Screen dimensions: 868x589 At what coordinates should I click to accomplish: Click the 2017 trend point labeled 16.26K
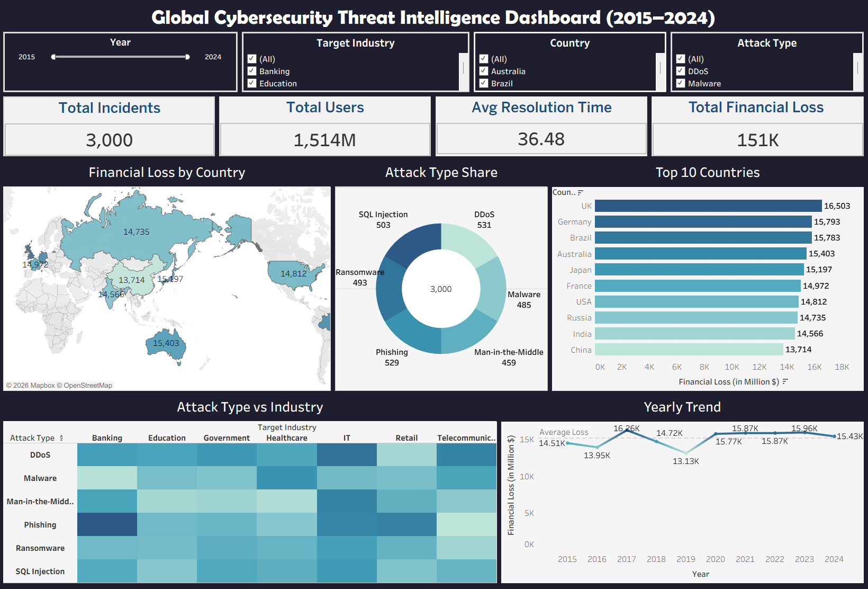(x=627, y=431)
